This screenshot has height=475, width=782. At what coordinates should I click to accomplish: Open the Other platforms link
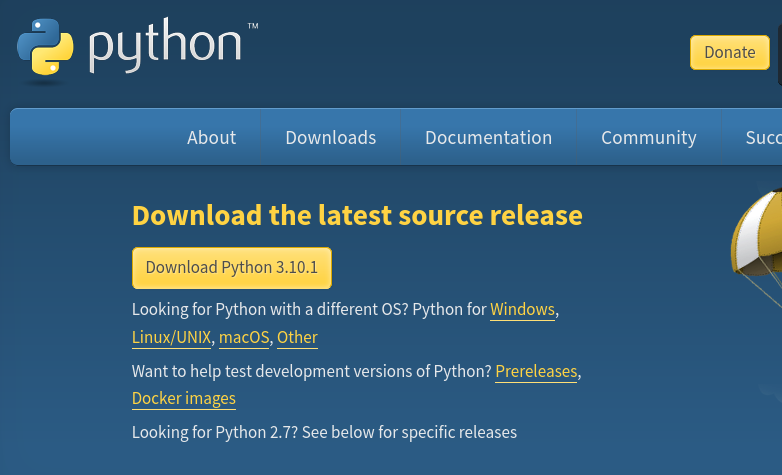pos(297,338)
